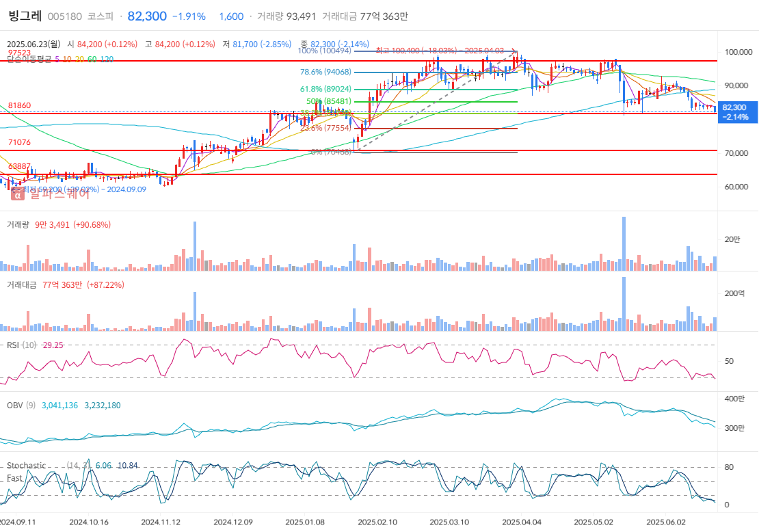Click the 70,000 price axis label
The height and width of the screenshot is (532, 759).
(x=736, y=153)
